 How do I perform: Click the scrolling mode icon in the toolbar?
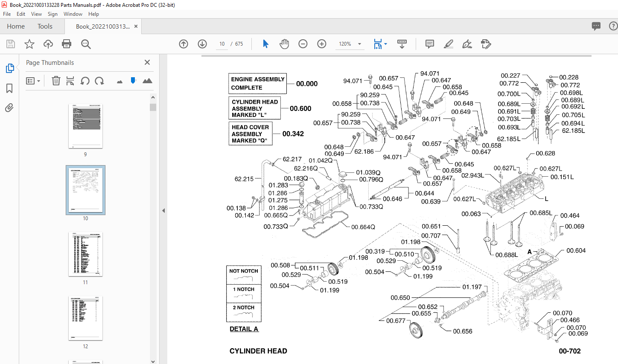tap(402, 44)
